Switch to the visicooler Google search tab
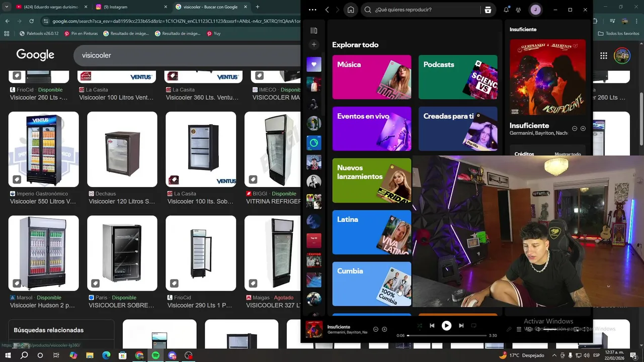Screen dimensions: 644x362 pos(210,7)
